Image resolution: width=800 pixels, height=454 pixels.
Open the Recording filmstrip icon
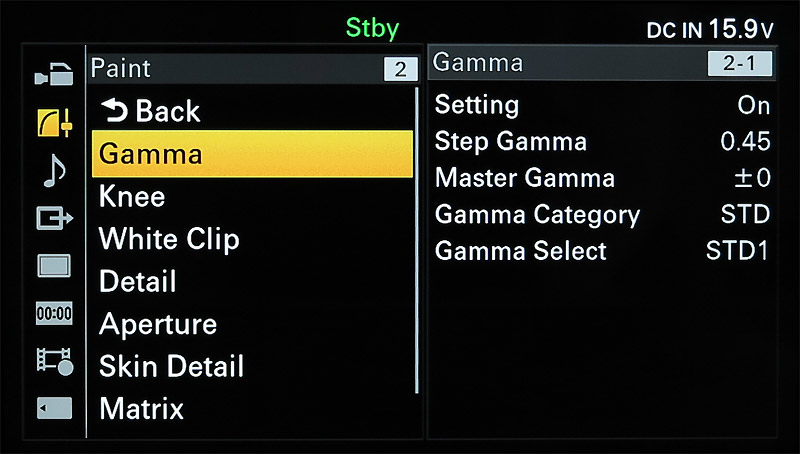[x=53, y=360]
